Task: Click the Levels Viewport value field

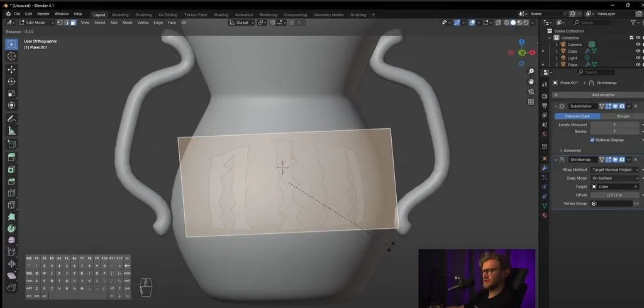Action: coord(615,124)
